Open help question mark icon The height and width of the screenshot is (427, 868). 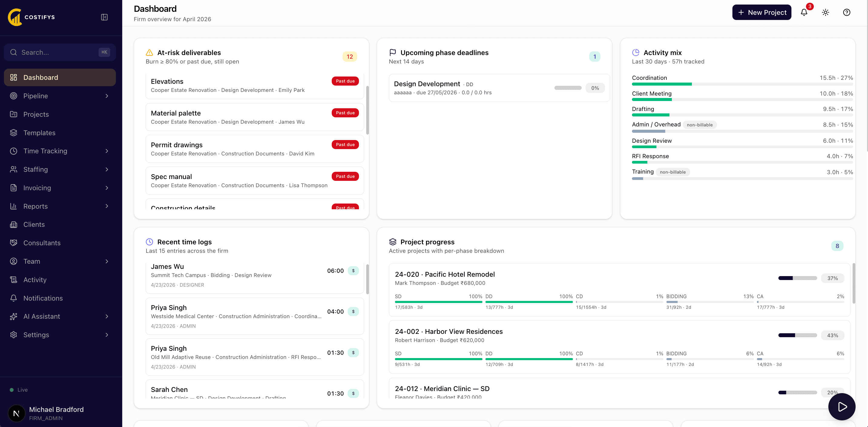(847, 12)
